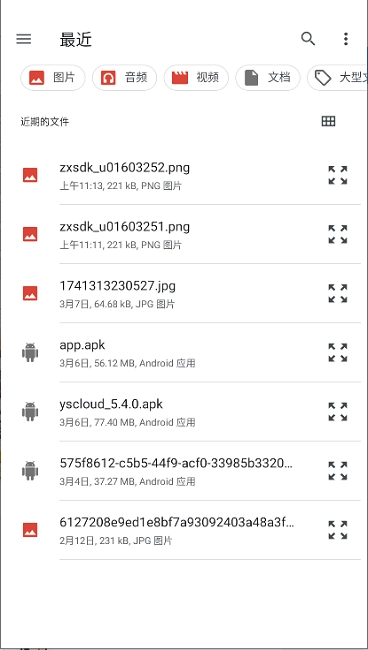Select image thumbnail icon of zxsdk_u01603252.png
Screen dimensions: 368x650
pyautogui.click(x=30, y=175)
